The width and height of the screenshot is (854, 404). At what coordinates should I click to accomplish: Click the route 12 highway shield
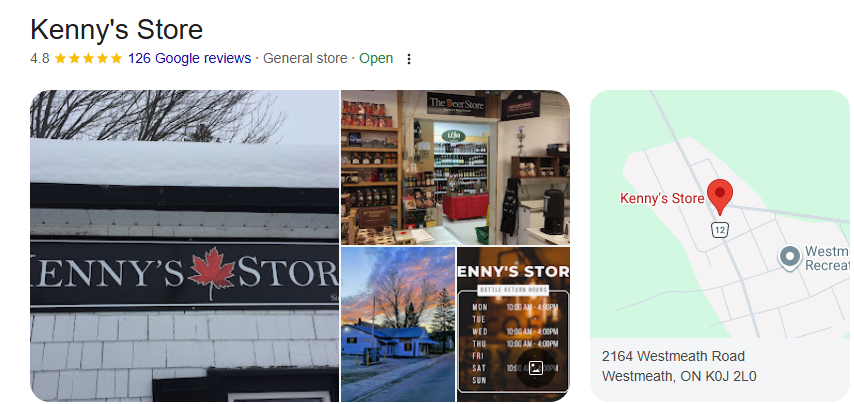coord(719,230)
